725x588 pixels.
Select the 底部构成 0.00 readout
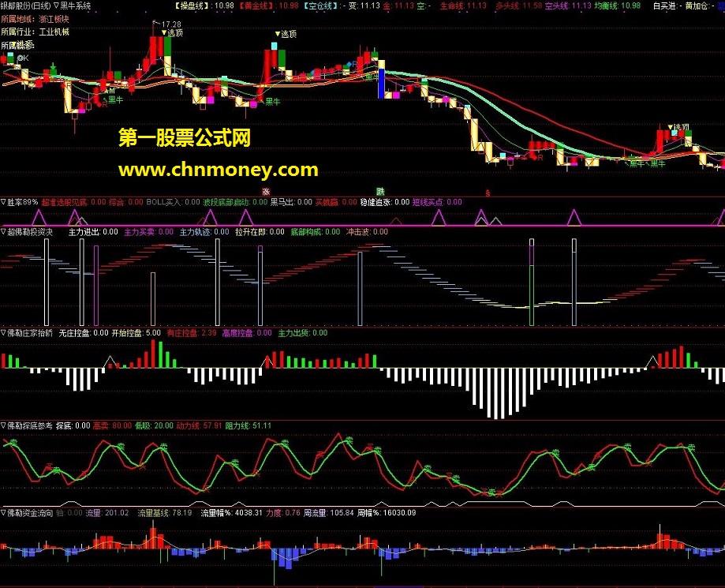[x=316, y=232]
